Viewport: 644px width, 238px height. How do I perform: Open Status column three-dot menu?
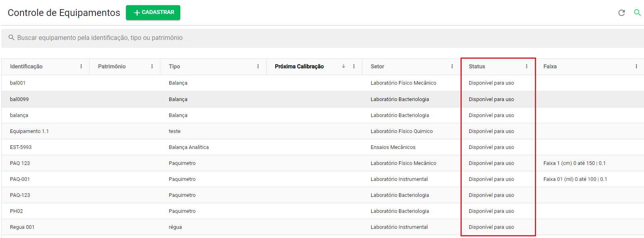526,66
